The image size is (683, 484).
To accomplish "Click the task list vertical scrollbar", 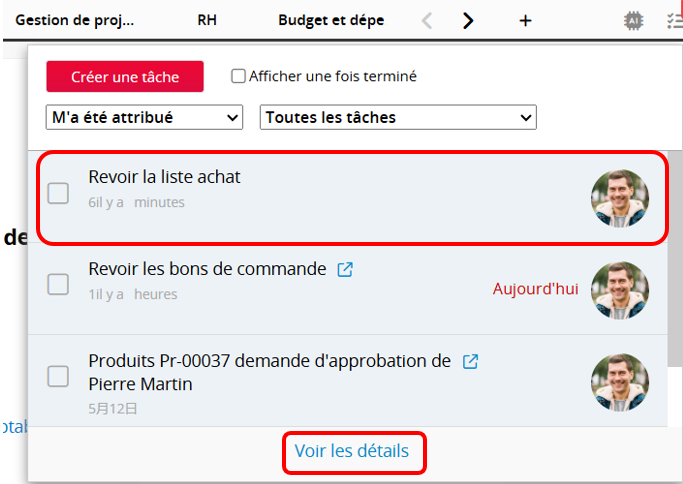I will coord(675,259).
